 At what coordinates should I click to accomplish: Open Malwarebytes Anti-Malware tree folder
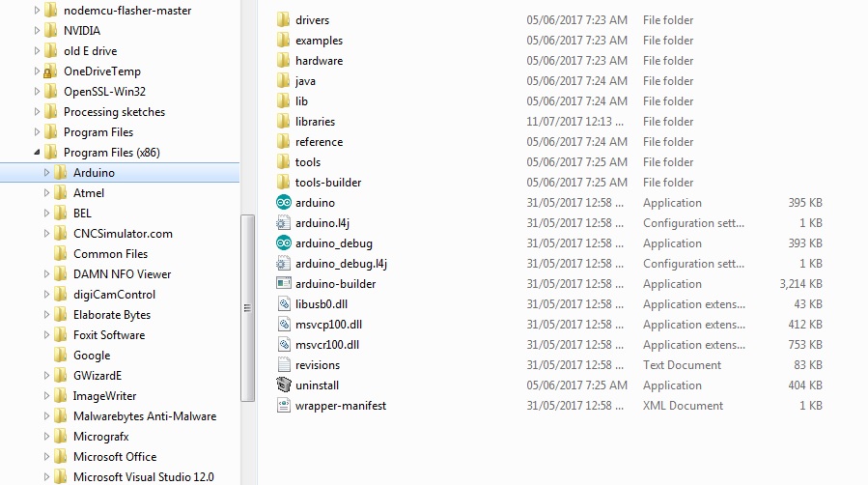[145, 416]
